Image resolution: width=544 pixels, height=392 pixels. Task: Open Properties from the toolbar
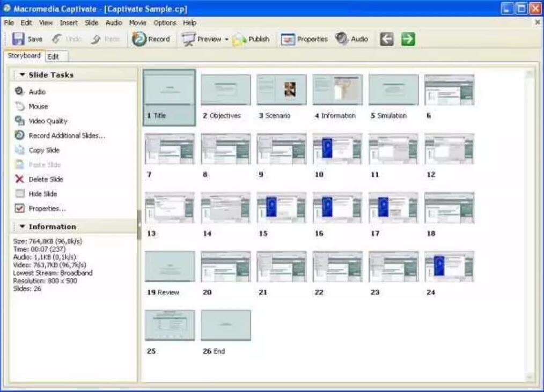point(288,39)
